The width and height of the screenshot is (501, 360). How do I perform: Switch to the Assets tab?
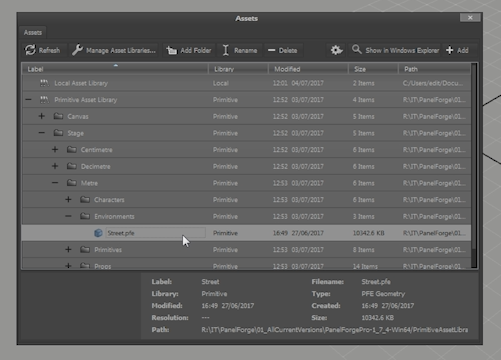(x=33, y=33)
